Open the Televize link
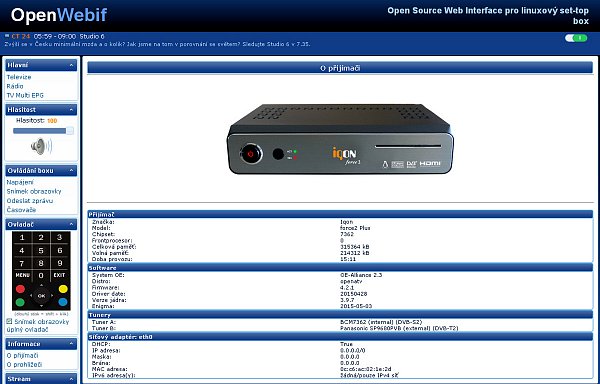 [x=19, y=77]
